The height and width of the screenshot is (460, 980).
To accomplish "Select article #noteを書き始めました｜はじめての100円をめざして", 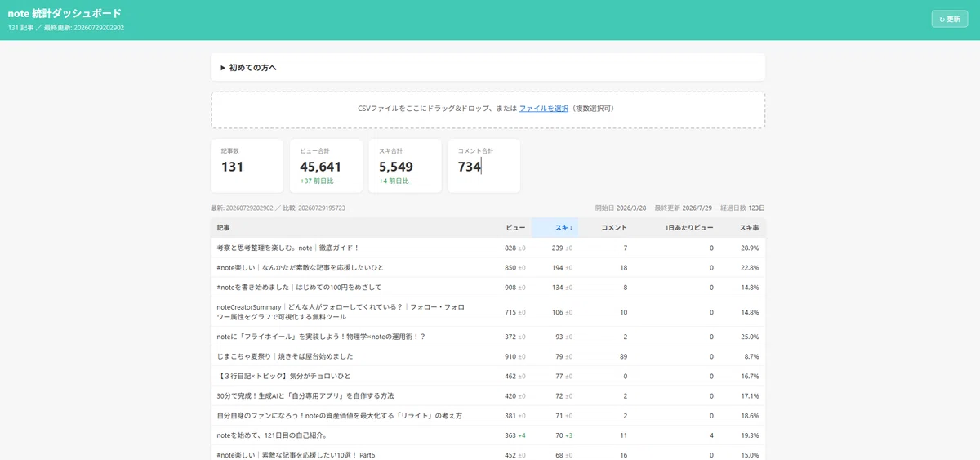I will click(299, 288).
